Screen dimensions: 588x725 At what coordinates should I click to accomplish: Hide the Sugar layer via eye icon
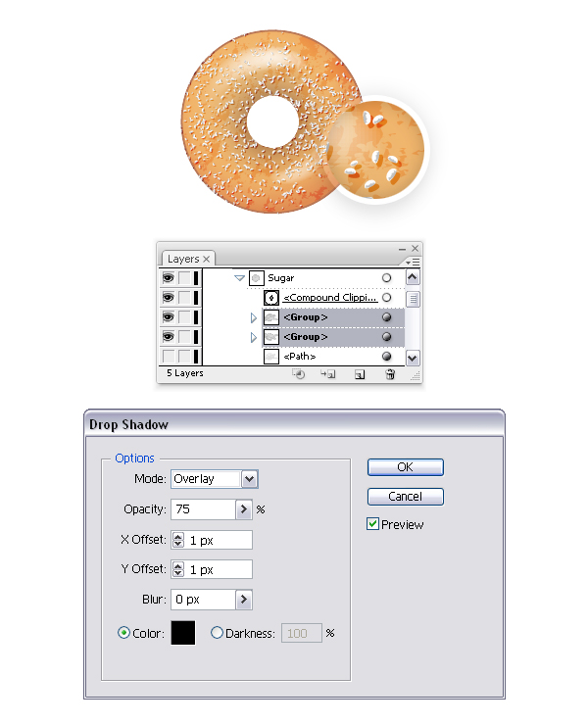[x=169, y=278]
